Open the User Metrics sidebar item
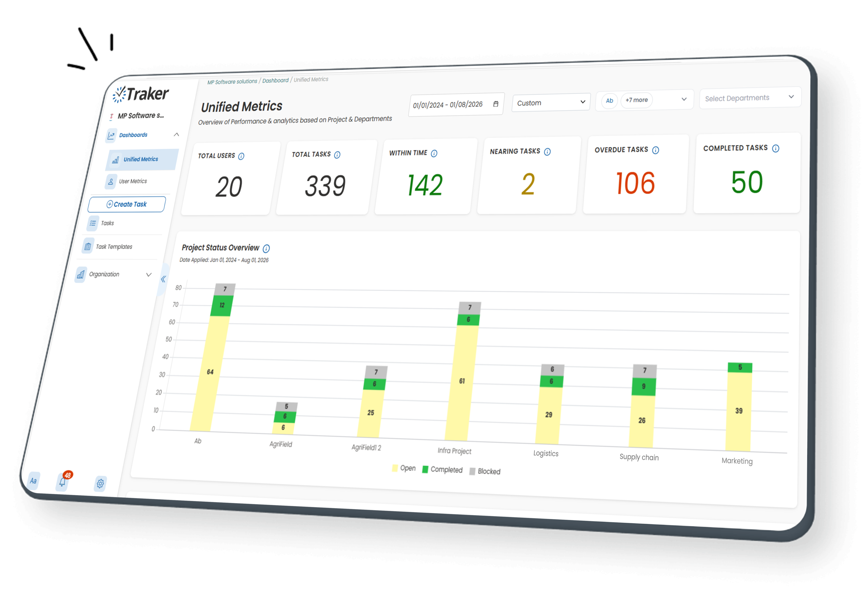The width and height of the screenshot is (868, 614). coord(133,181)
